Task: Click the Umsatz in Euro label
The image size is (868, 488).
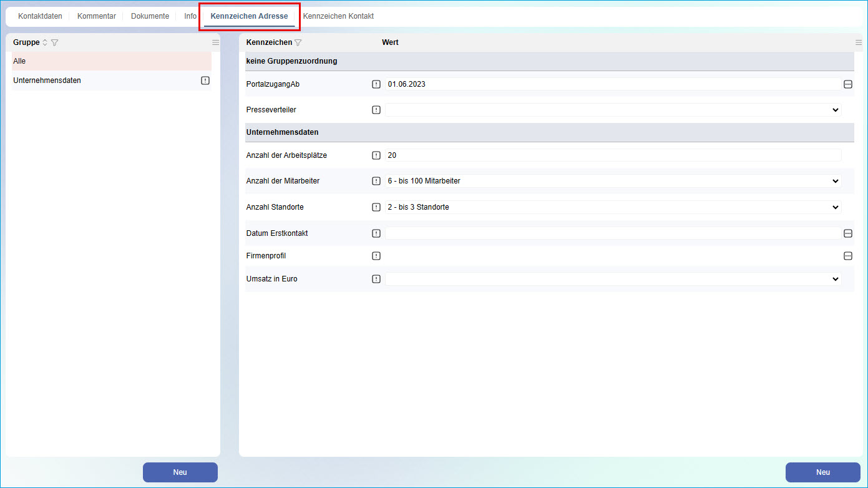Action: pyautogui.click(x=272, y=279)
